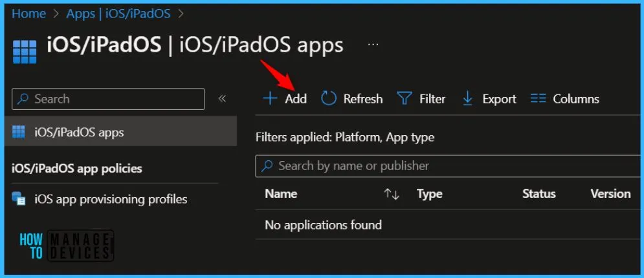Image resolution: width=644 pixels, height=278 pixels.
Task: Click the iOS/iPadOS app policies heading
Action: tap(77, 169)
